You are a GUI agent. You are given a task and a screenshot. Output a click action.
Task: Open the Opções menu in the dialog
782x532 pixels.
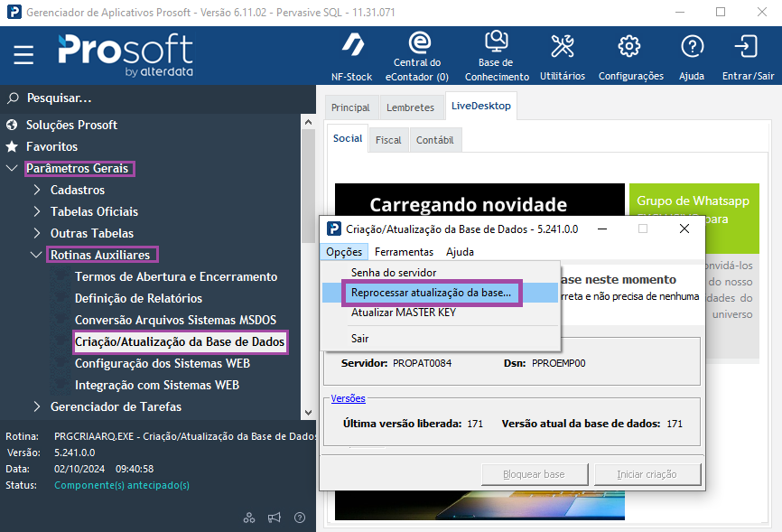344,251
